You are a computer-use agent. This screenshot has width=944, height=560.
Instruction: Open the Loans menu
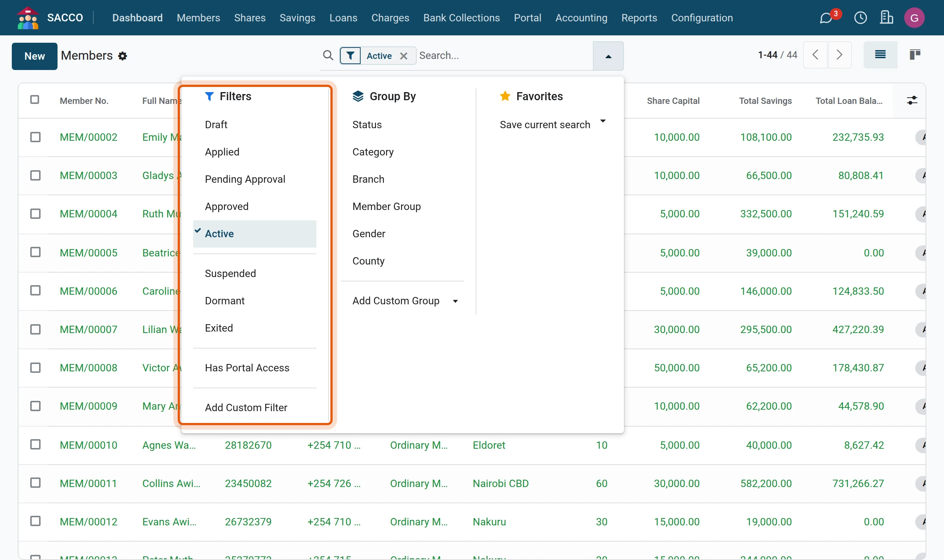click(x=343, y=18)
